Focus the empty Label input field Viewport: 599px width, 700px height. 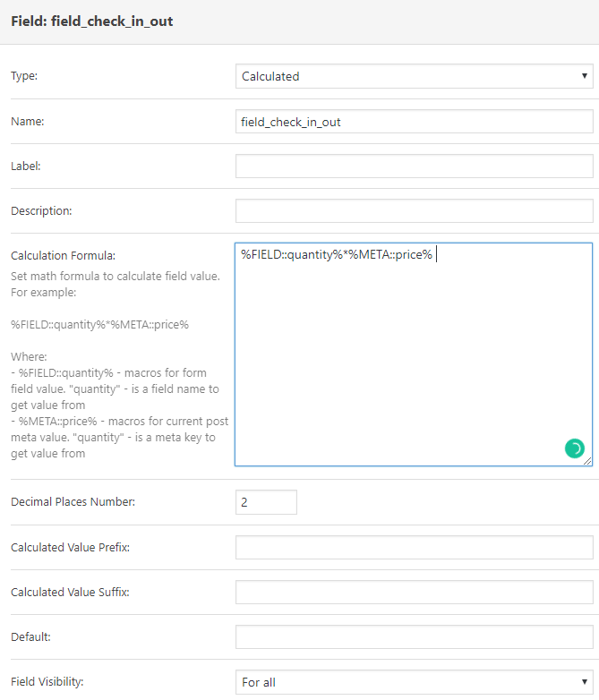tap(414, 166)
